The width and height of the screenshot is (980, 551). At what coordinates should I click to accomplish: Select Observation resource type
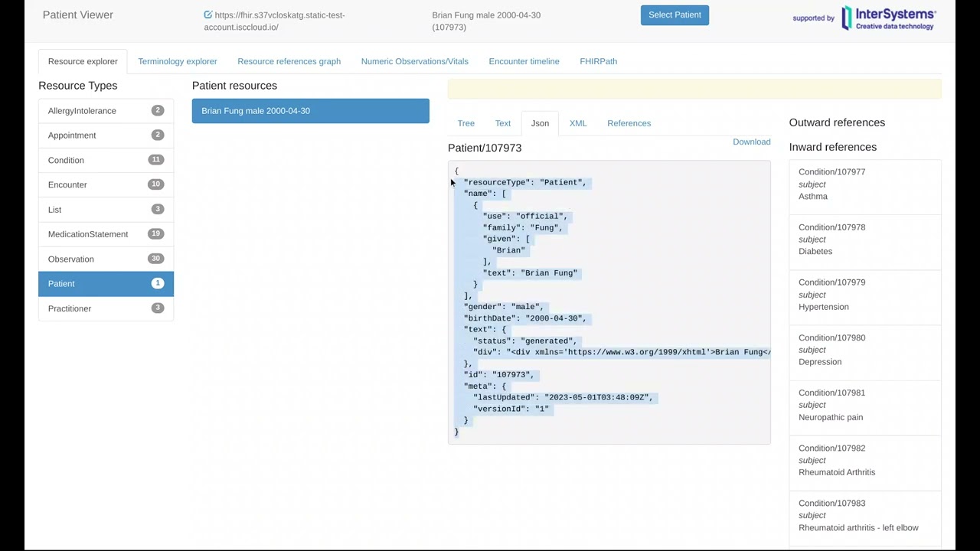click(x=106, y=259)
